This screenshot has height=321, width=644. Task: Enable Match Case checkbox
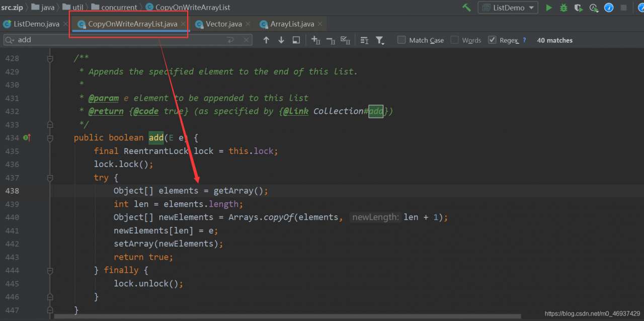[401, 40]
